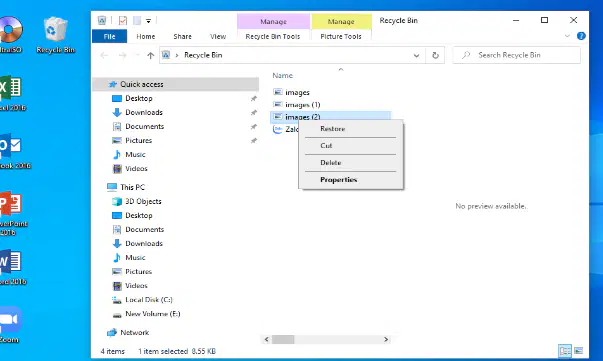Go up one level with Up arrow
The width and height of the screenshot is (603, 361).
(150, 55)
